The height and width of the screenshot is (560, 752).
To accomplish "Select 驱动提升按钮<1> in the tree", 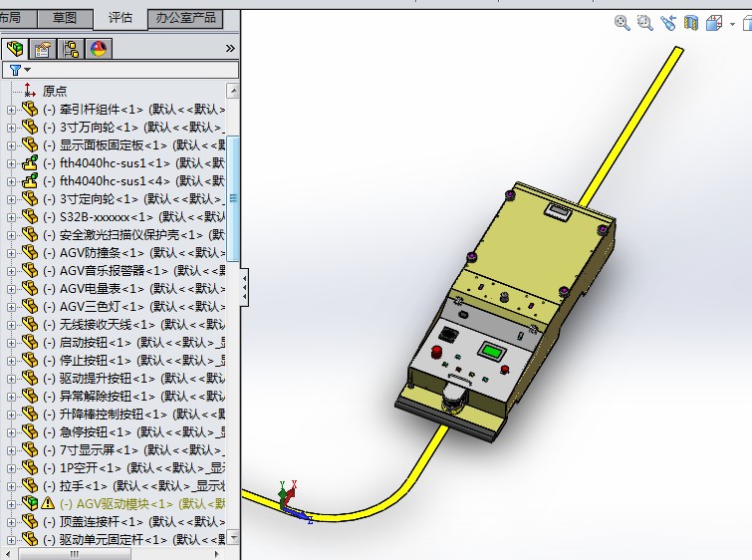I will click(133, 379).
